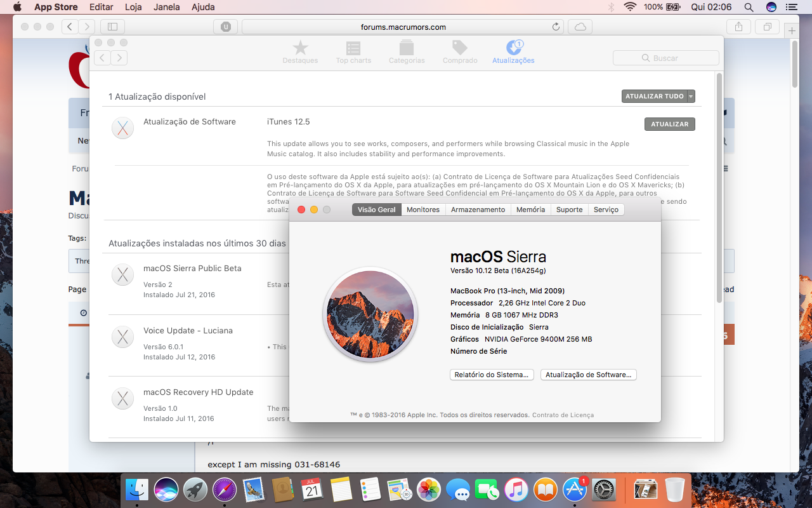Launch Siri from the Dock
Image resolution: width=812 pixels, height=508 pixels.
tap(166, 490)
